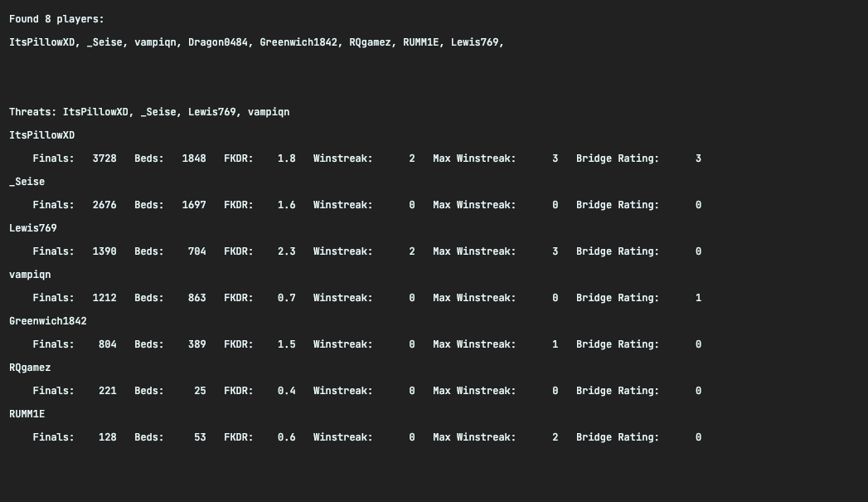868x502 pixels.
Task: Select the Greenwich1842 stats section heading
Action: [x=47, y=320]
